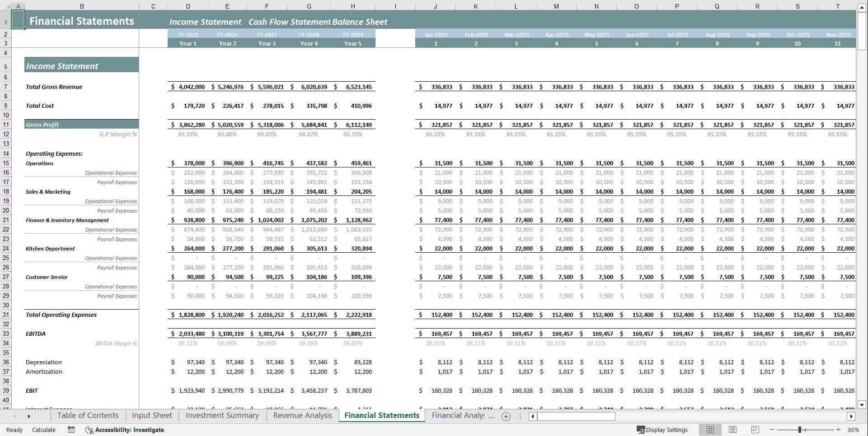Switch to the Input Sheet tab
Image resolution: width=868 pixels, height=436 pixels.
pos(151,415)
